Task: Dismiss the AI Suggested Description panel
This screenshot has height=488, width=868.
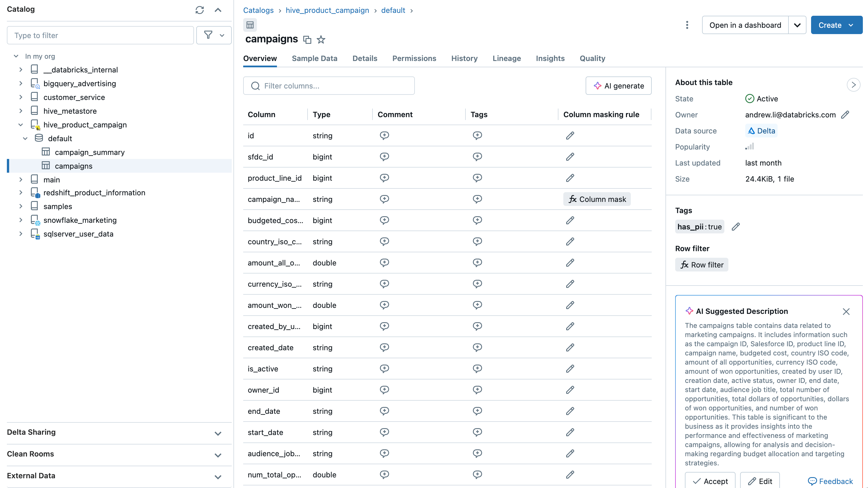Action: 847,311
